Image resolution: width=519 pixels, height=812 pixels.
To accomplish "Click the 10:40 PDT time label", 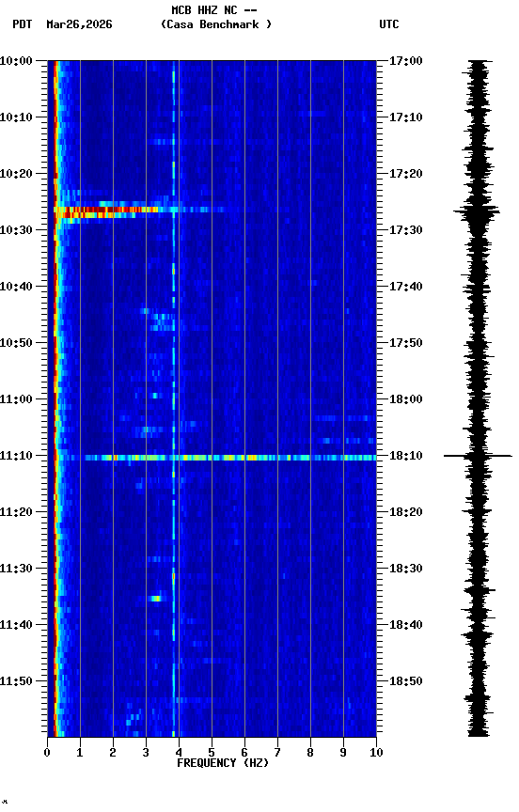I will 16,287.
